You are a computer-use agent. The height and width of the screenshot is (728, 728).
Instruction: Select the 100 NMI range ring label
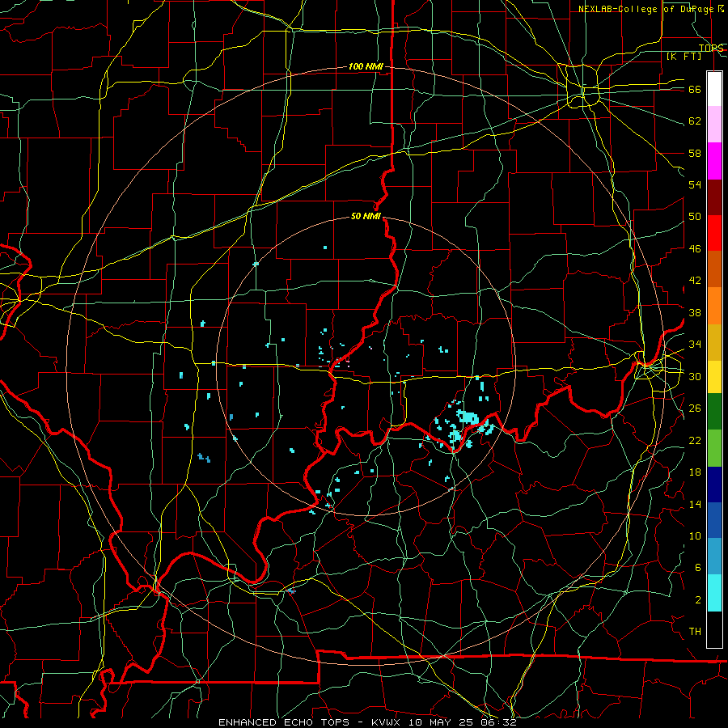pyautogui.click(x=366, y=67)
